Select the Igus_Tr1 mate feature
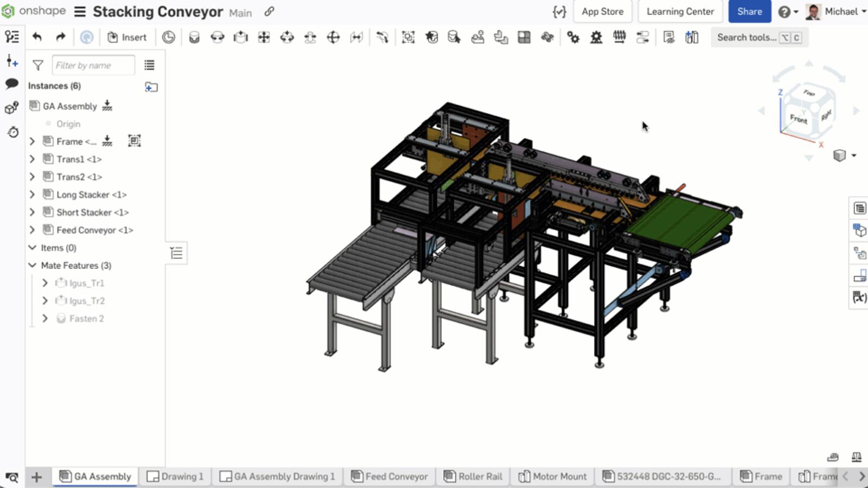This screenshot has height=488, width=868. click(x=86, y=283)
